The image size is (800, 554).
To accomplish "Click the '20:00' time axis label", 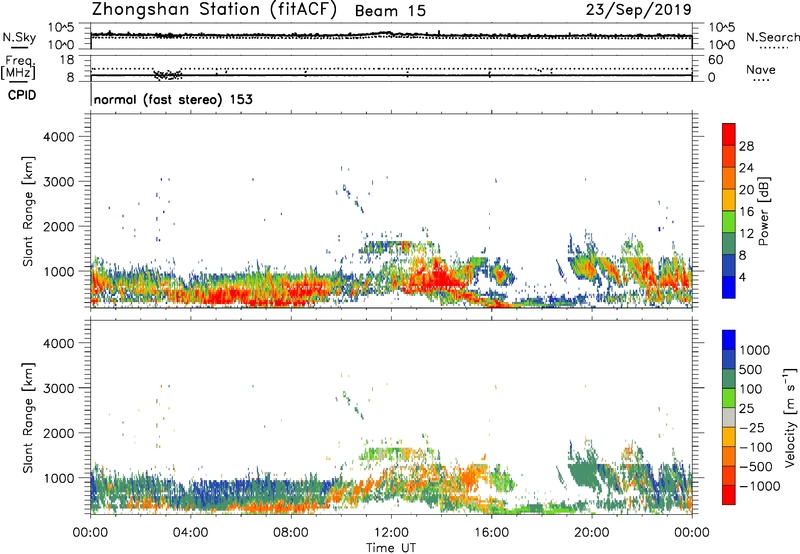I will [x=591, y=533].
